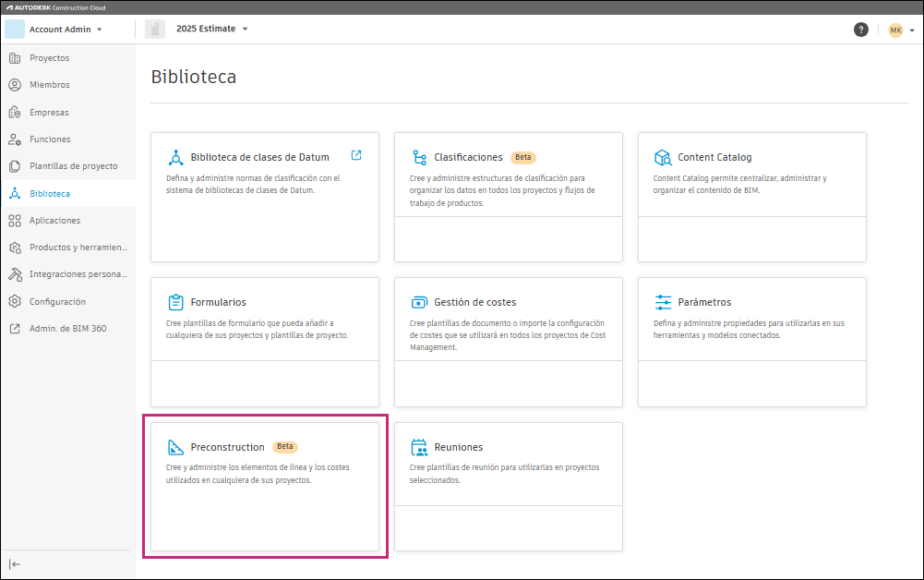The width and height of the screenshot is (924, 580).
Task: Click the Integraciones personalizadas tools icon
Action: pos(15,274)
